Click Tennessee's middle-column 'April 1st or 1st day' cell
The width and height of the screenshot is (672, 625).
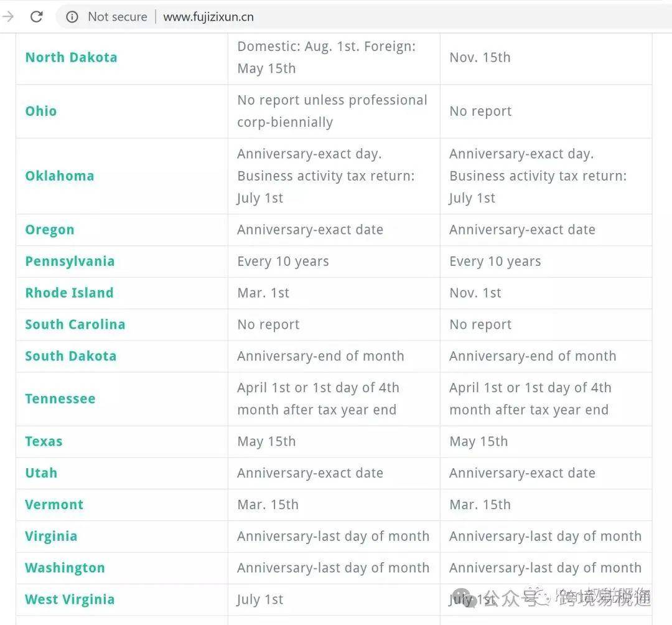[x=334, y=399]
